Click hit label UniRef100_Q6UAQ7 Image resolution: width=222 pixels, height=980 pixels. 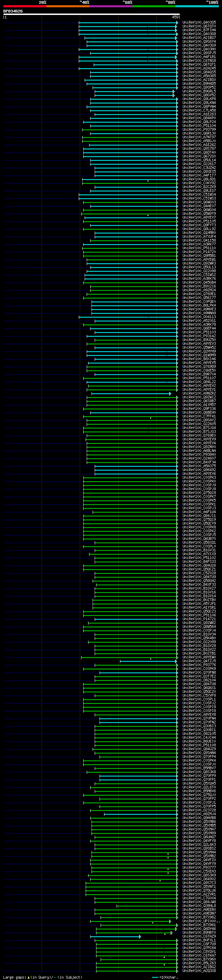pos(199,837)
